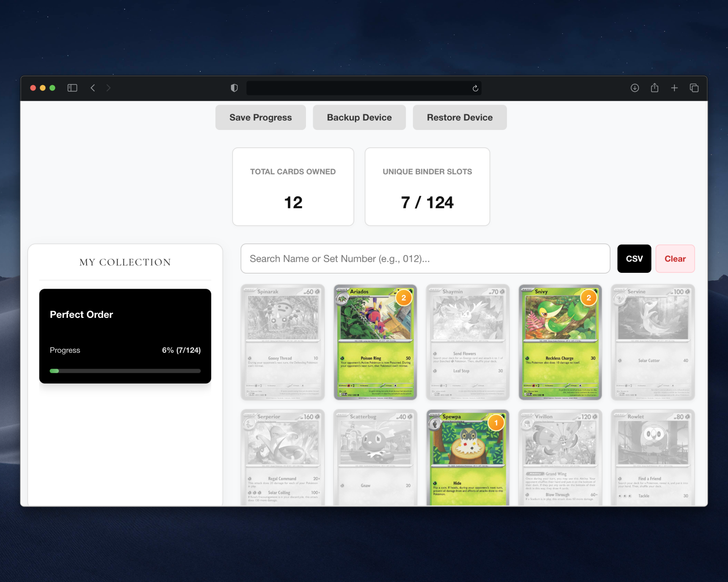Toggle the browser sidebar icon
The image size is (728, 582).
pyautogui.click(x=72, y=88)
